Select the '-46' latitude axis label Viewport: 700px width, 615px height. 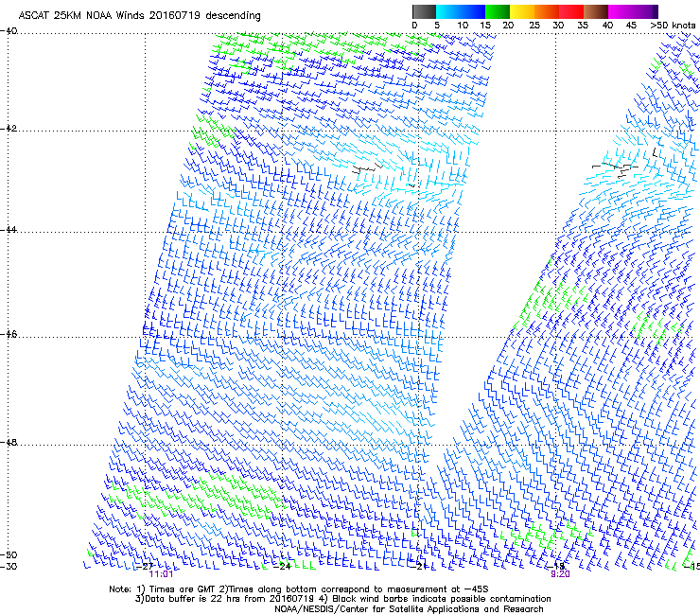click(x=9, y=335)
